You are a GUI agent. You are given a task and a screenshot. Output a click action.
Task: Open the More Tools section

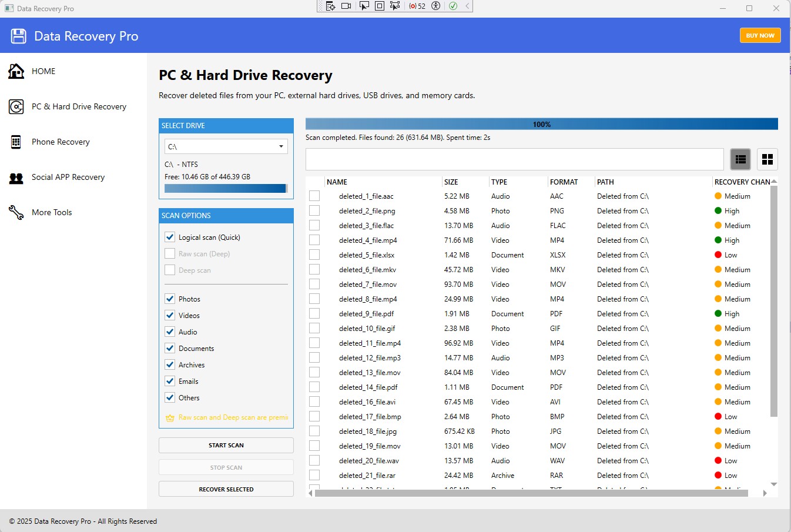pyautogui.click(x=73, y=212)
